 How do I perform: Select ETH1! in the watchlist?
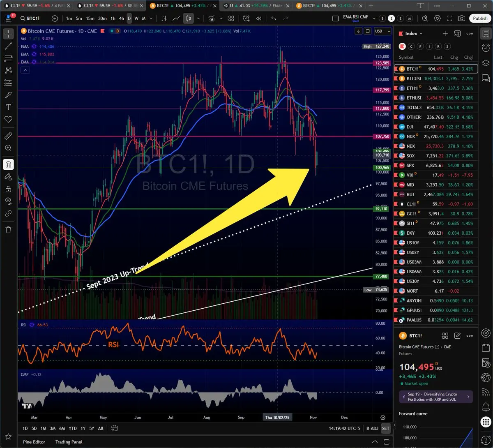click(x=436, y=88)
